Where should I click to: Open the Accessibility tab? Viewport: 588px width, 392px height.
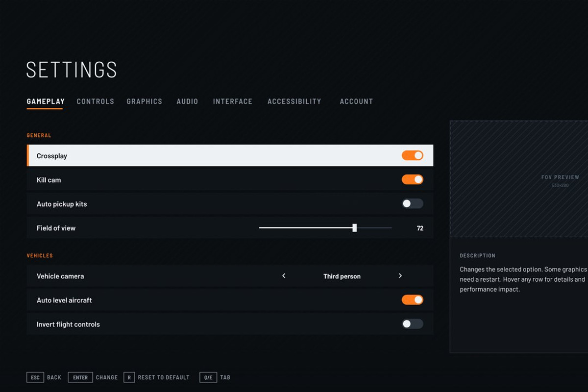294,101
